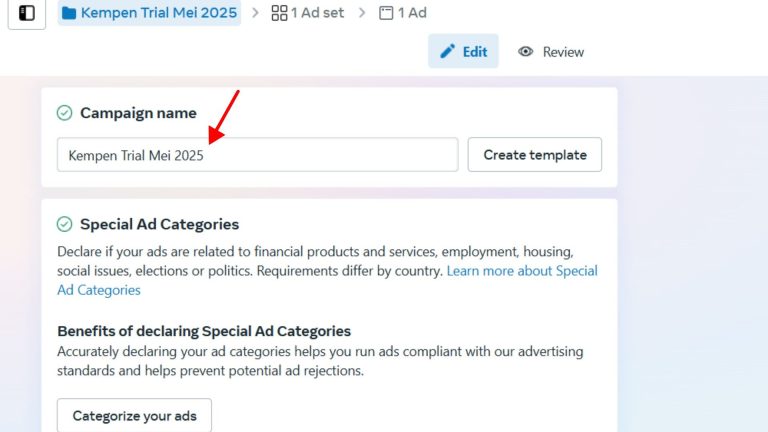Click green checkmark beside Special Ad Categories heading
The width and height of the screenshot is (768, 432).
click(65, 224)
